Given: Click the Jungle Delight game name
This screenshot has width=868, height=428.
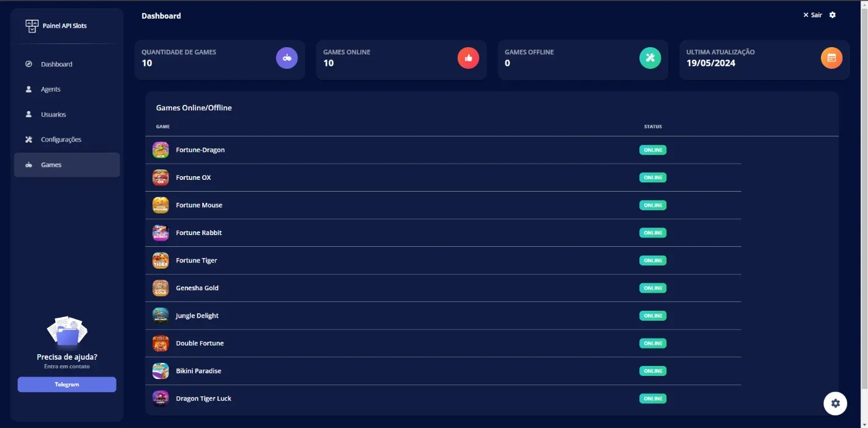Looking at the screenshot, I should click(x=197, y=316).
